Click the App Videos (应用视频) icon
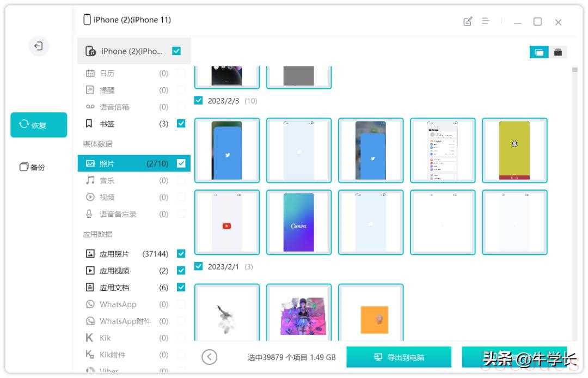 tap(90, 271)
